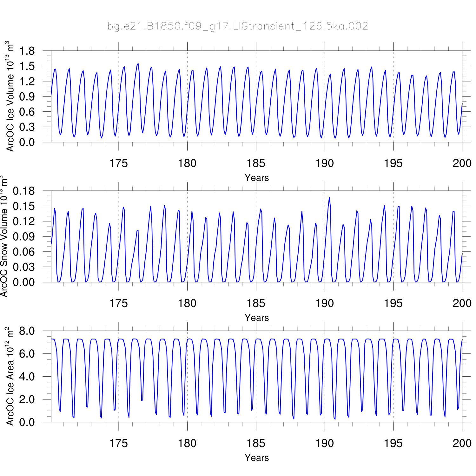Click the 4.0 tick label on ice area axis
This screenshot has height=476, width=476.
[x=27, y=377]
